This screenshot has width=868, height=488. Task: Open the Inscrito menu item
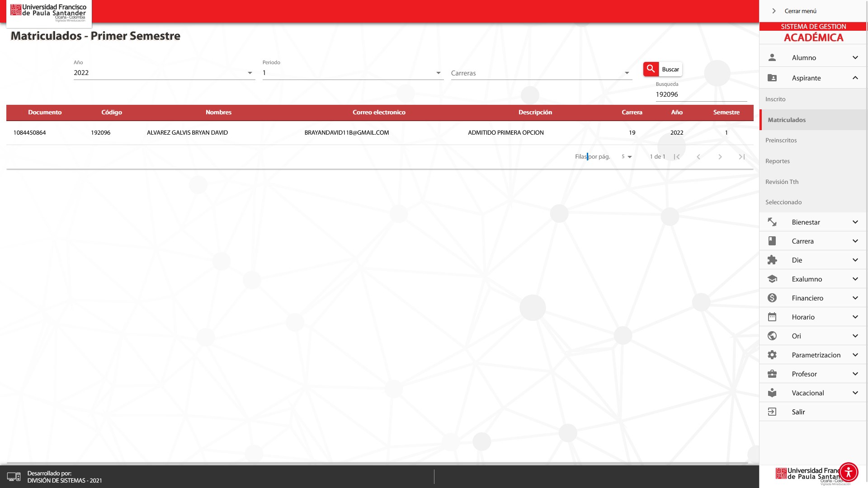(x=775, y=99)
